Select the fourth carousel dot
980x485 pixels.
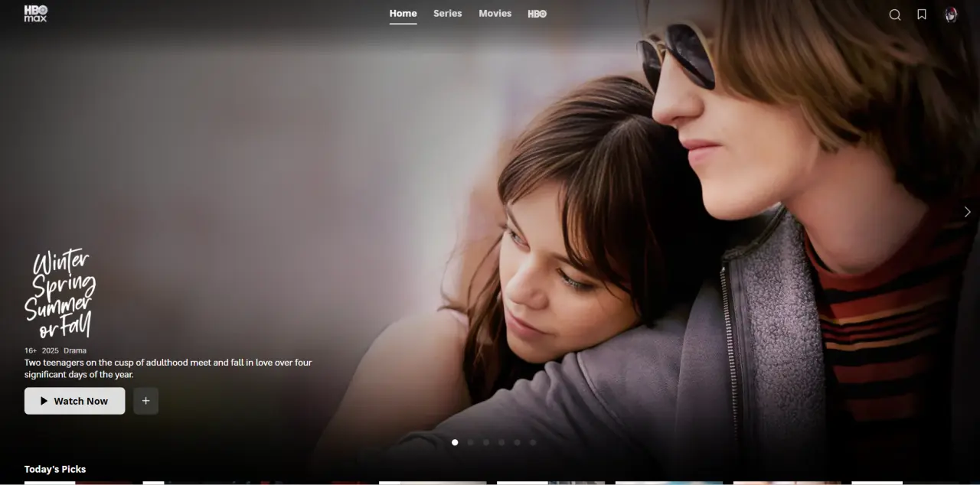[501, 442]
